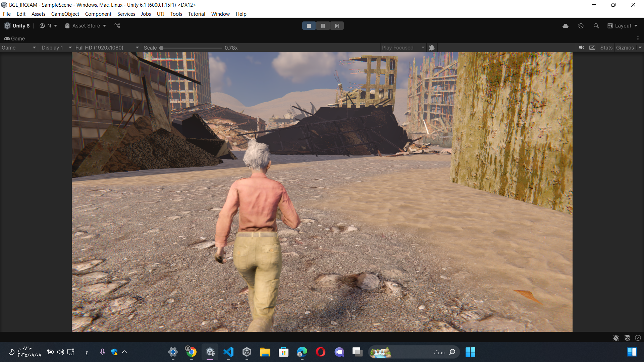This screenshot has height=362, width=644.
Task: Open the version control branch icon
Action: (x=117, y=26)
